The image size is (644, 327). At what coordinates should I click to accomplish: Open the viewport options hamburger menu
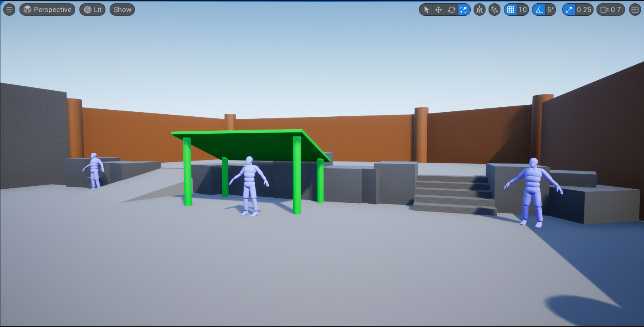click(9, 9)
